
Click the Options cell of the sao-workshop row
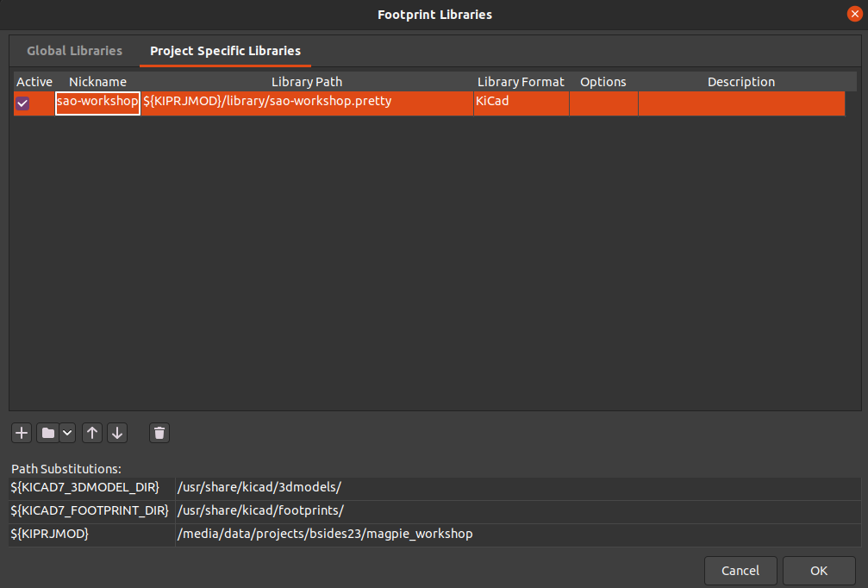coord(603,101)
